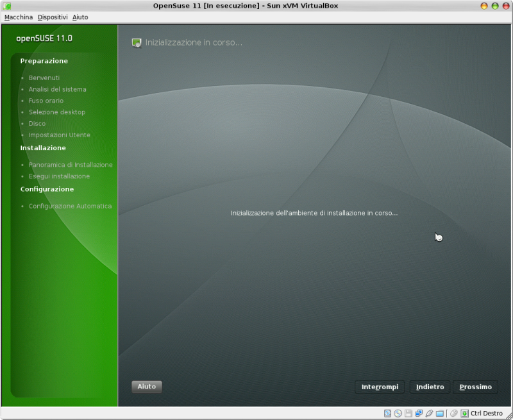The height and width of the screenshot is (420, 513).
Task: Click the USB devices status icon
Action: pos(428,414)
